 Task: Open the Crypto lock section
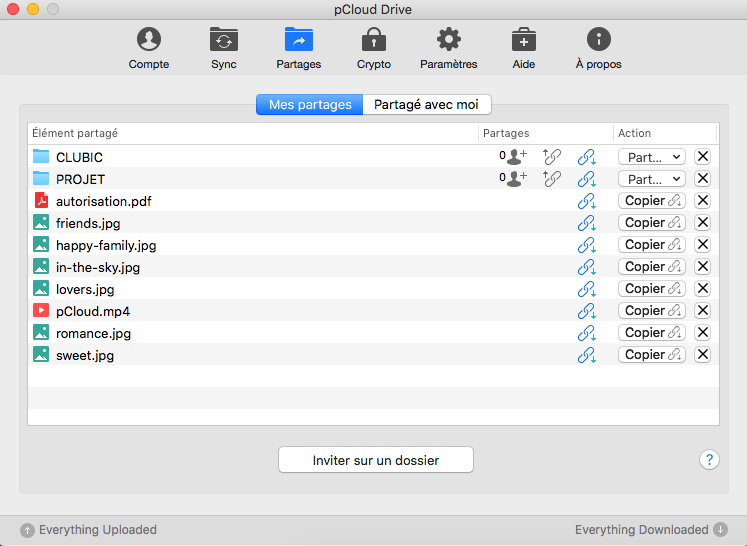374,49
